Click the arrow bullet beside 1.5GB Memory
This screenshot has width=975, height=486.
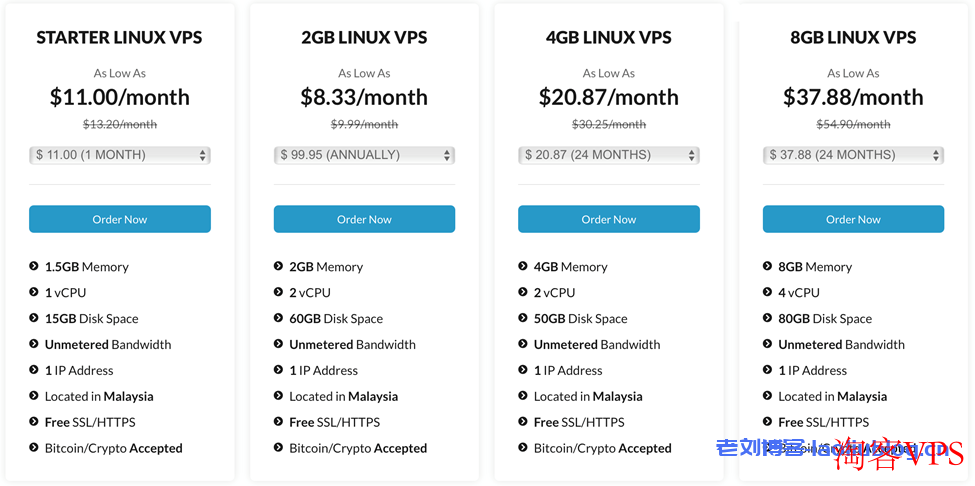tap(34, 267)
